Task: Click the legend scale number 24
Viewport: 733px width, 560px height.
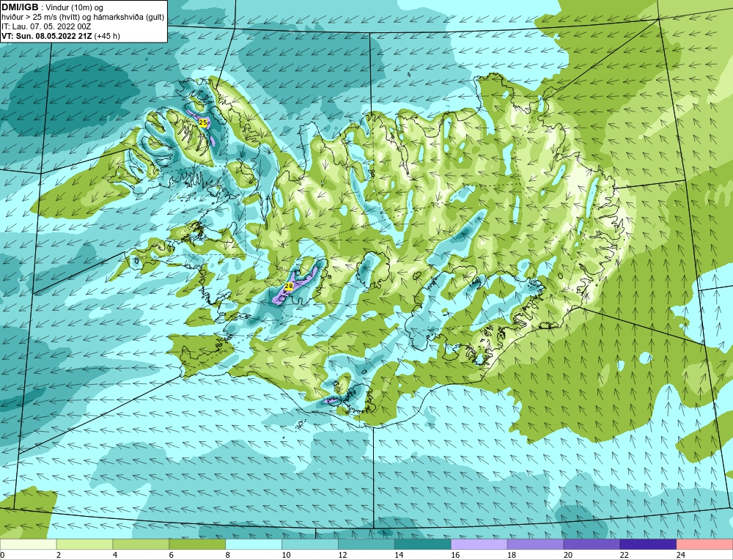Action: click(x=680, y=555)
